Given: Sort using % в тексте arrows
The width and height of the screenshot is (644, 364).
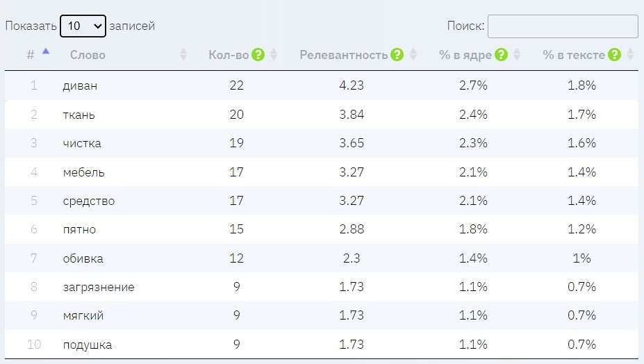Looking at the screenshot, I should [x=630, y=55].
